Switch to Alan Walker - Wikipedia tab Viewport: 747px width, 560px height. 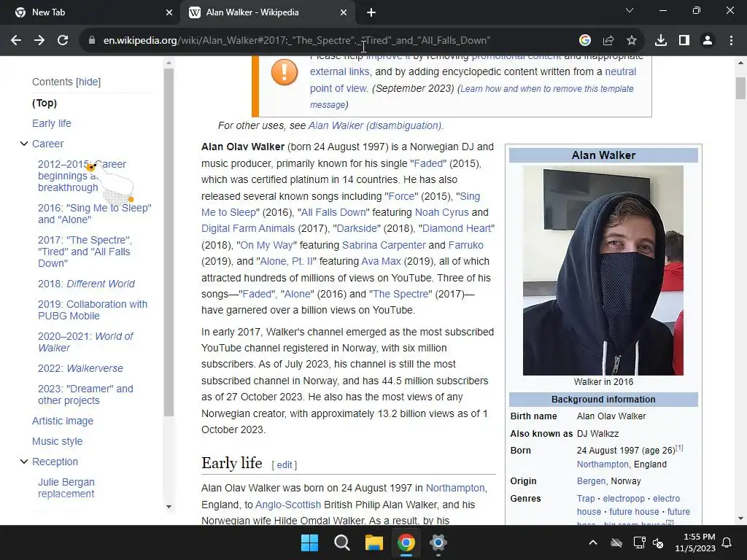point(268,12)
